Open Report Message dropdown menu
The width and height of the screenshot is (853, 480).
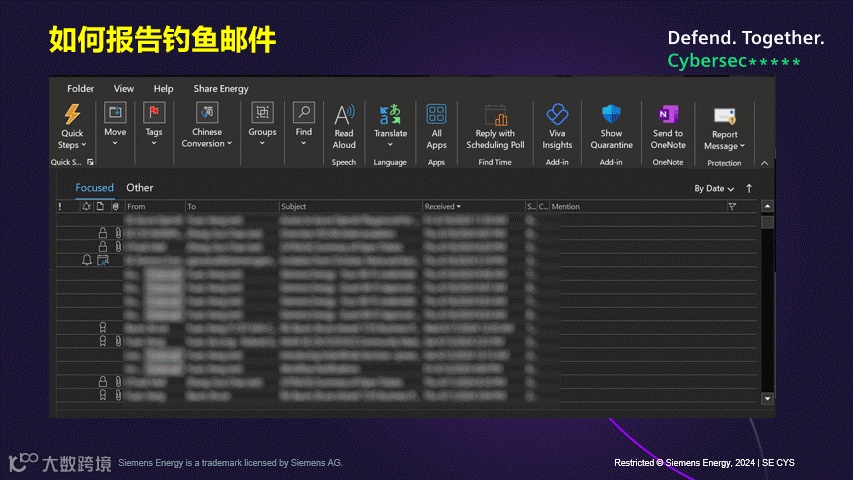tap(743, 146)
